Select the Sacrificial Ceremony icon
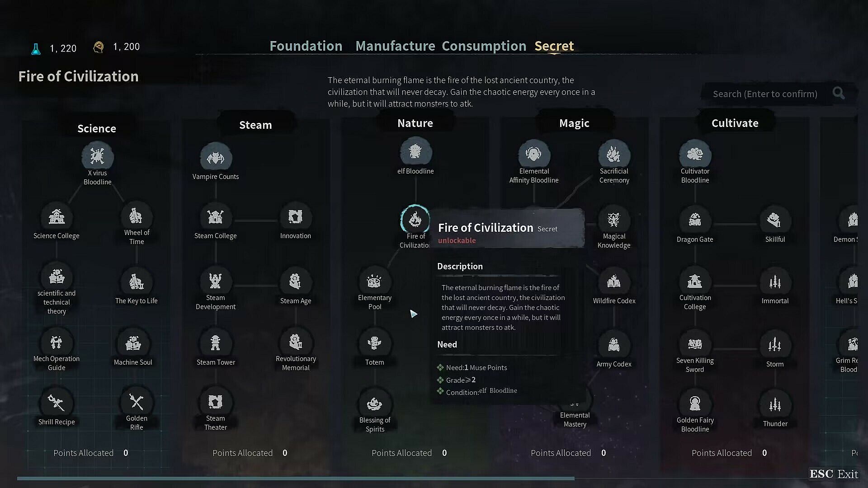This screenshot has width=868, height=488. click(x=613, y=155)
